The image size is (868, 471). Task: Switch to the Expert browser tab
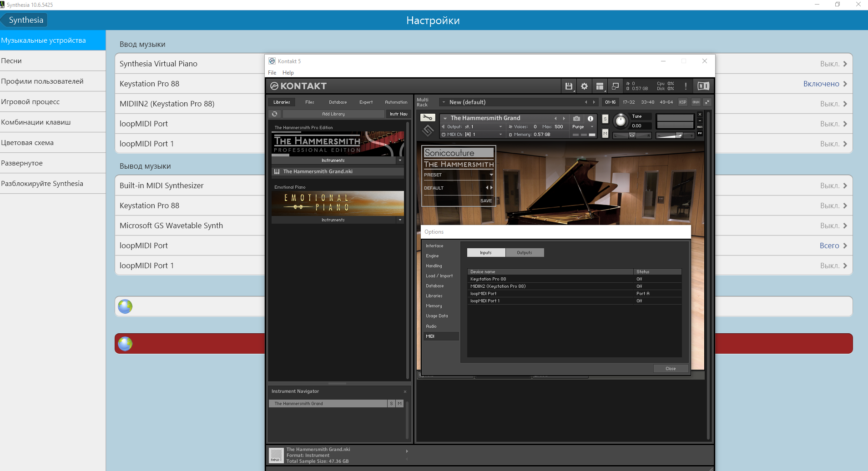[366, 102]
